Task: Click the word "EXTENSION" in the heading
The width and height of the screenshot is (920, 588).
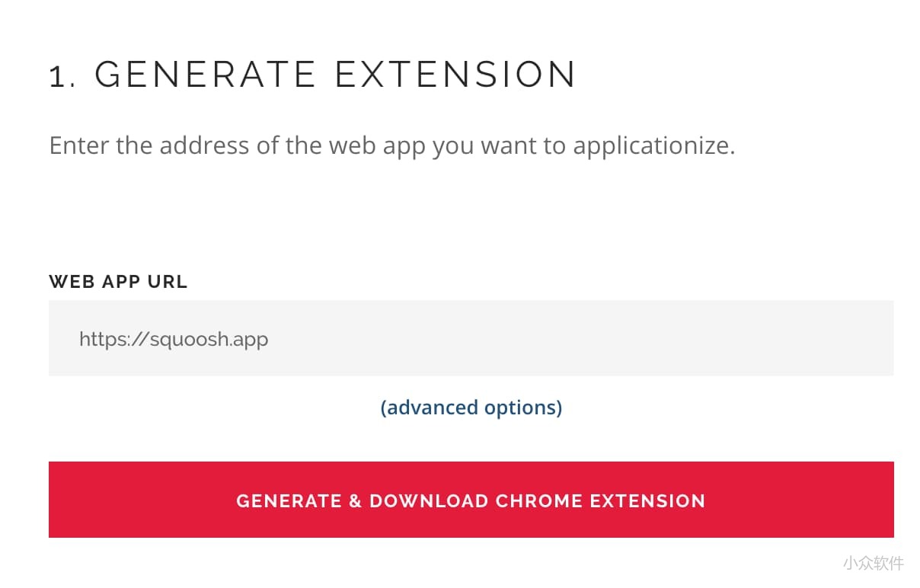Action: (x=455, y=75)
